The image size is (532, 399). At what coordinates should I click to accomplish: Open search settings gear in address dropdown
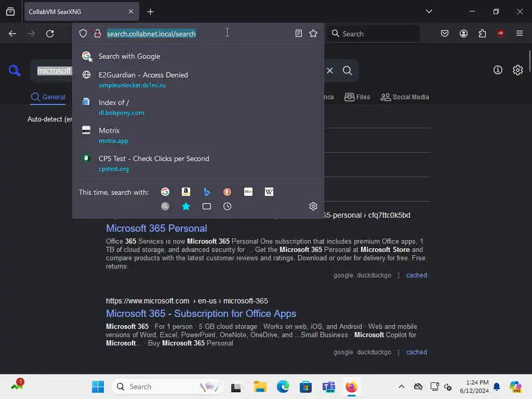[313, 206]
